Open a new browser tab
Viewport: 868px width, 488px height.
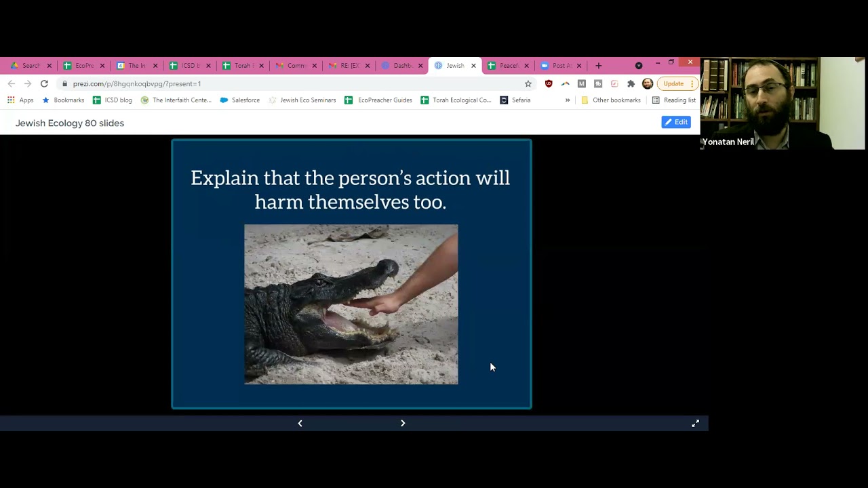(x=598, y=66)
